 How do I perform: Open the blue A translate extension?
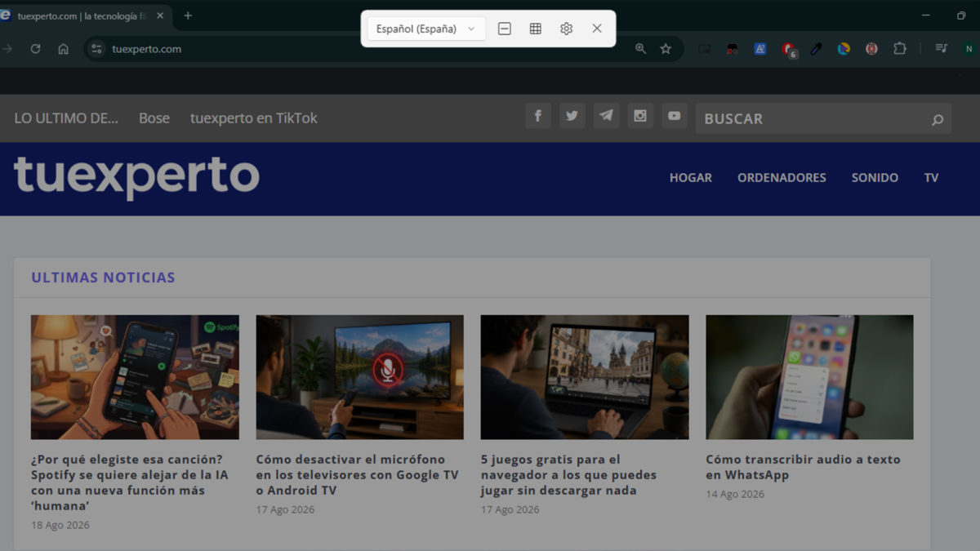pyautogui.click(x=760, y=49)
